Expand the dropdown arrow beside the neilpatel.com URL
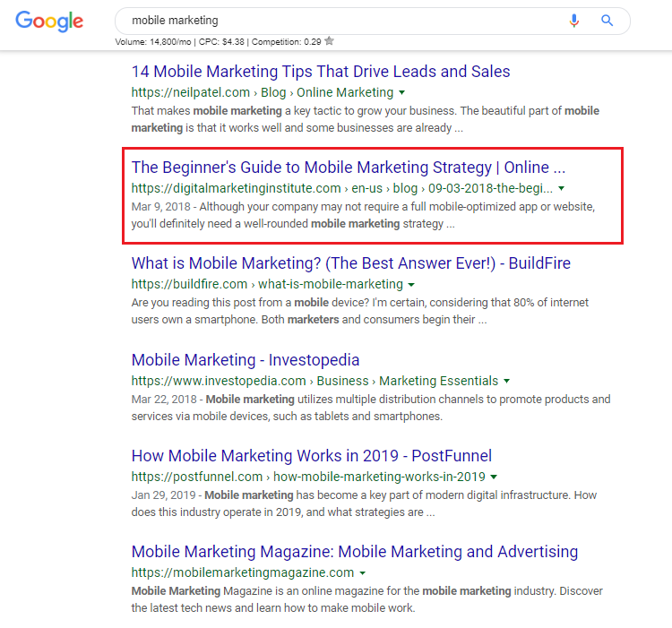Viewport: 672px width, 628px height. coord(402,92)
